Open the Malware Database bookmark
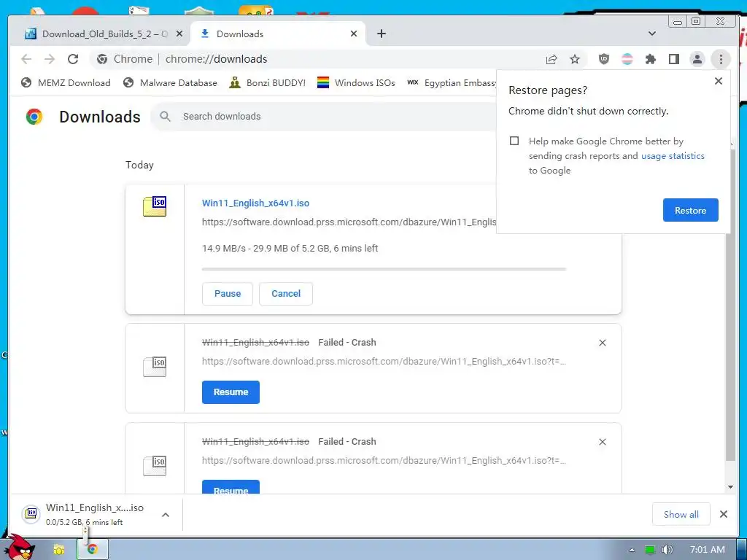Screen dimensions: 747x560 [170, 83]
